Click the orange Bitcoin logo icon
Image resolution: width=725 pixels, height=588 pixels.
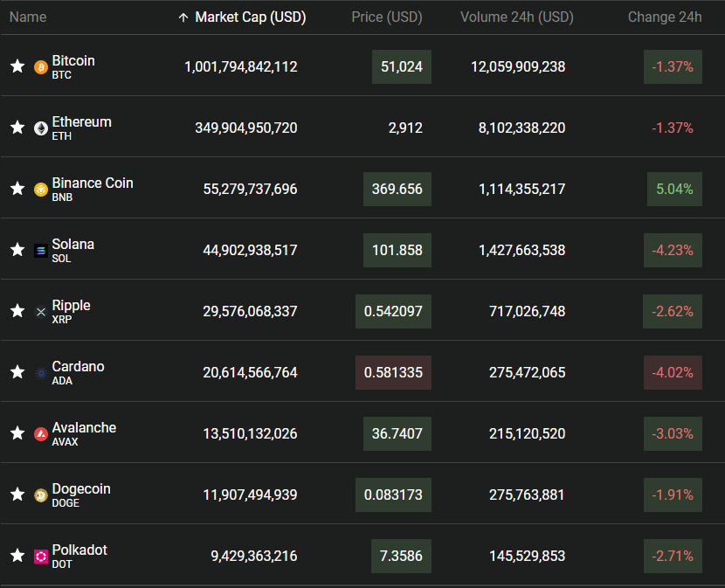point(41,67)
